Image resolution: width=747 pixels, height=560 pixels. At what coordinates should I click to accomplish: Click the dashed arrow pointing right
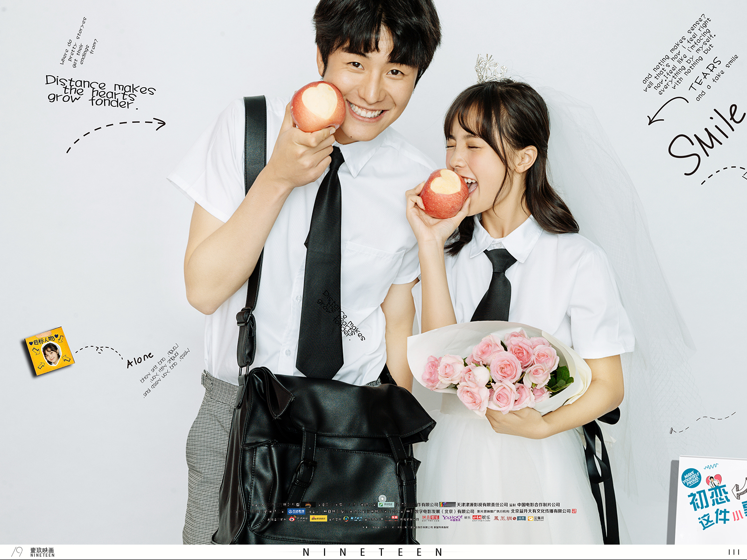tap(116, 133)
